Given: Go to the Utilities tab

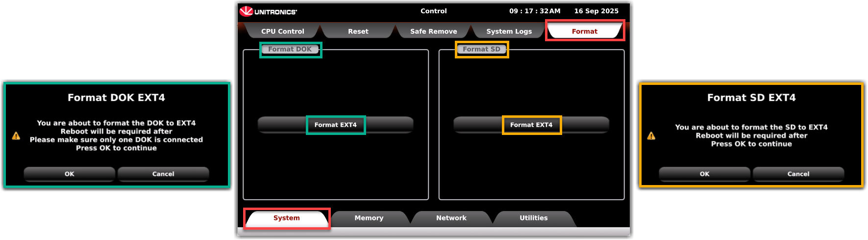Looking at the screenshot, I should click(x=533, y=218).
